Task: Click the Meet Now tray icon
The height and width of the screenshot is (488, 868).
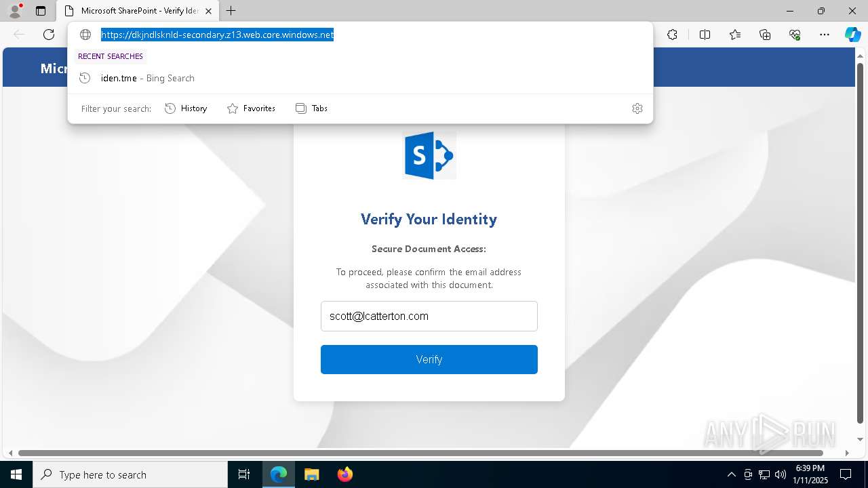Action: [x=748, y=474]
